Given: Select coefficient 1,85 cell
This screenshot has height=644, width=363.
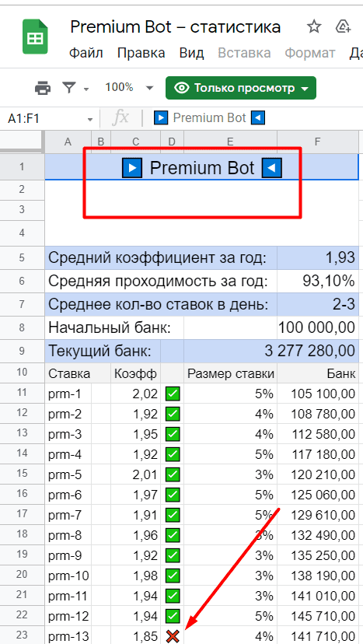Looking at the screenshot, I should (x=136, y=635).
